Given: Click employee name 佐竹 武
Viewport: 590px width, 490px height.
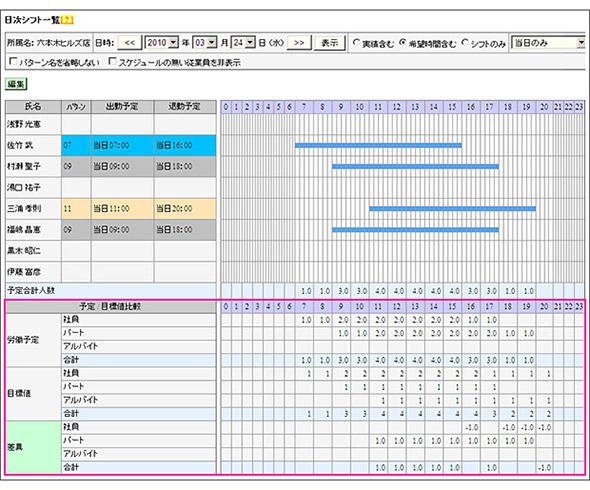Looking at the screenshot, I should tap(21, 145).
